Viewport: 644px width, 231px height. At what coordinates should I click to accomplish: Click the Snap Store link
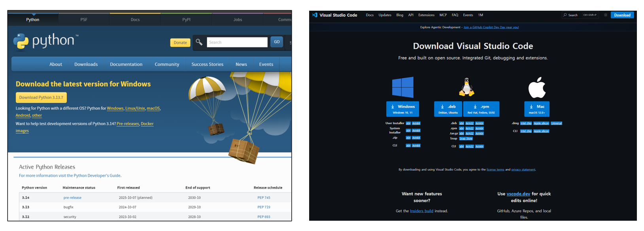tap(466, 139)
